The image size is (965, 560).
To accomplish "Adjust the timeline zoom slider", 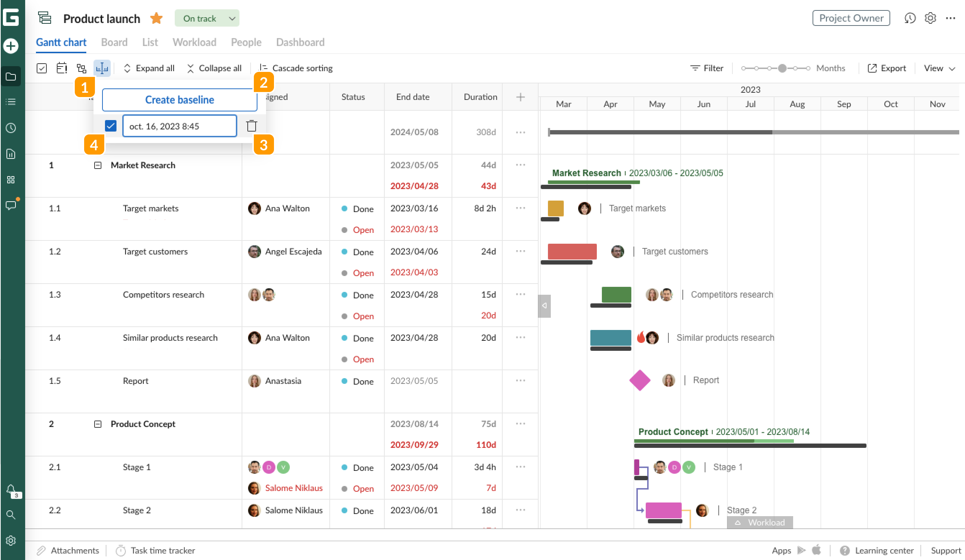I will [x=782, y=68].
